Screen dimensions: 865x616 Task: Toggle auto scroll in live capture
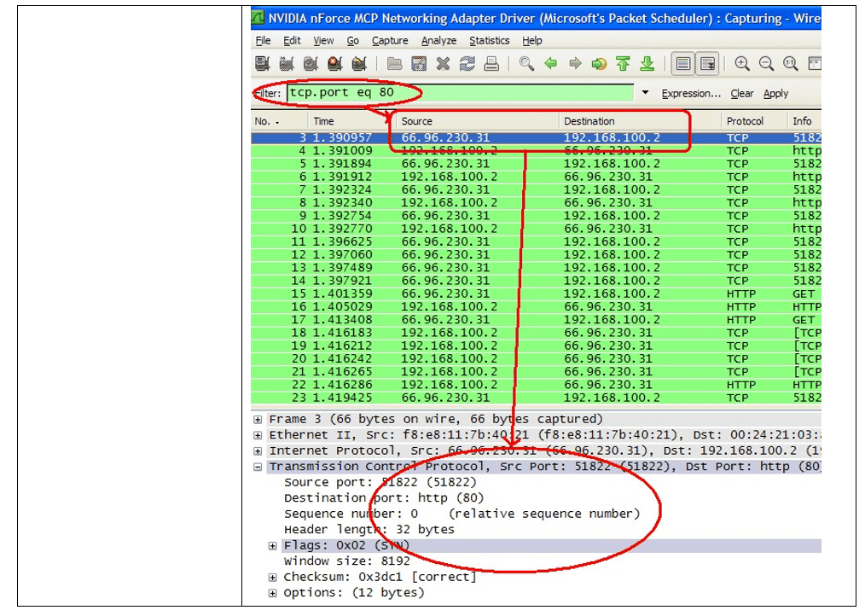[x=707, y=64]
